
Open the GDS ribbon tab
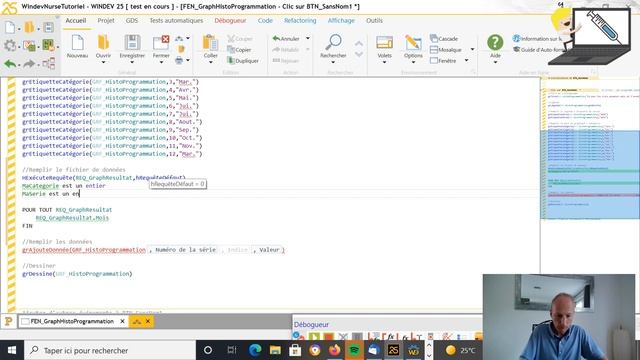[131, 20]
